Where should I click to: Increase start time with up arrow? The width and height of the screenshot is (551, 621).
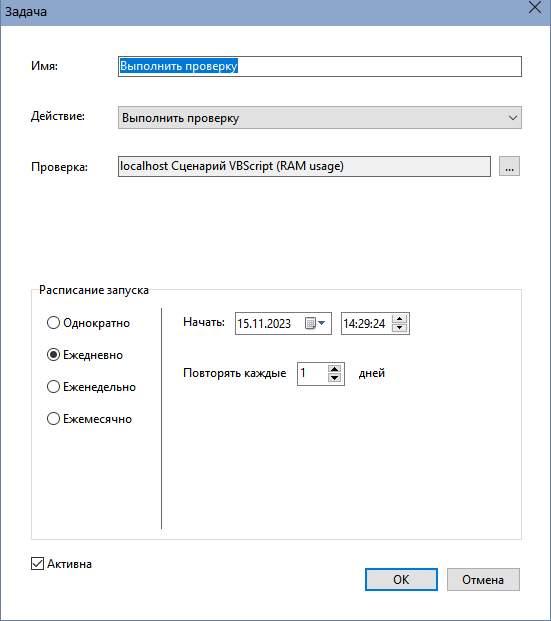click(399, 319)
